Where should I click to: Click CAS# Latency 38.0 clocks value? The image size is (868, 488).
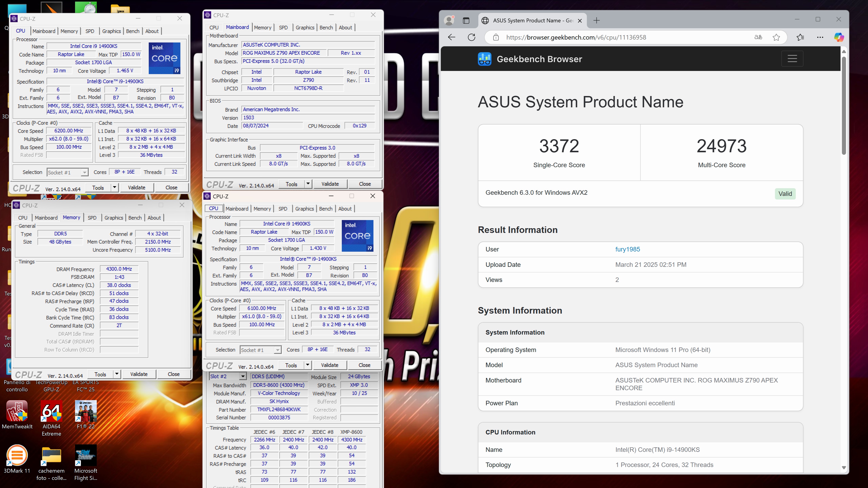(x=119, y=285)
